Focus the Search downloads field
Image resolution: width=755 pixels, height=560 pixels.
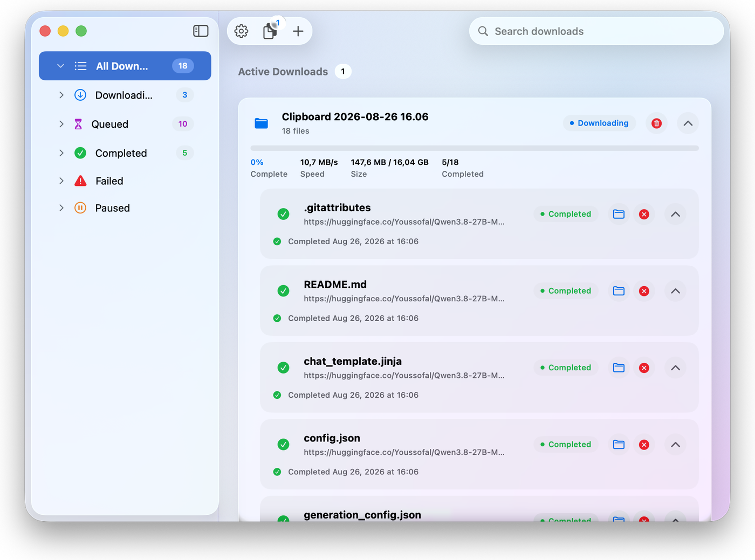pyautogui.click(x=596, y=31)
